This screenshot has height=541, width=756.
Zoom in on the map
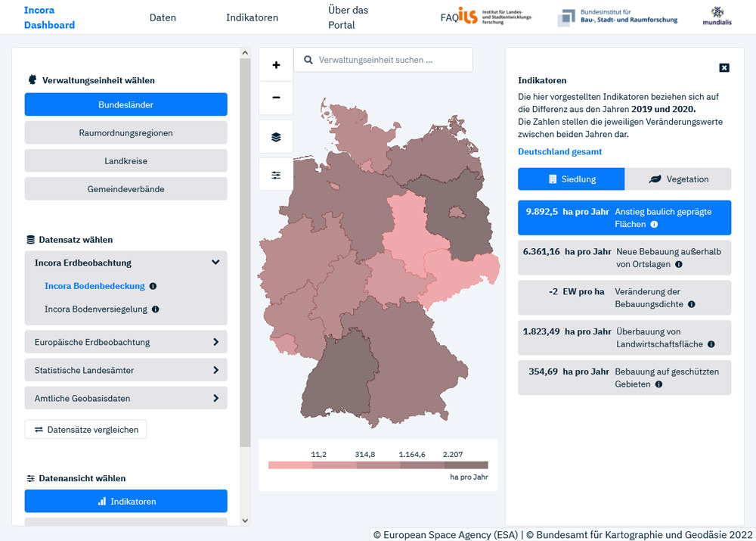pyautogui.click(x=276, y=65)
